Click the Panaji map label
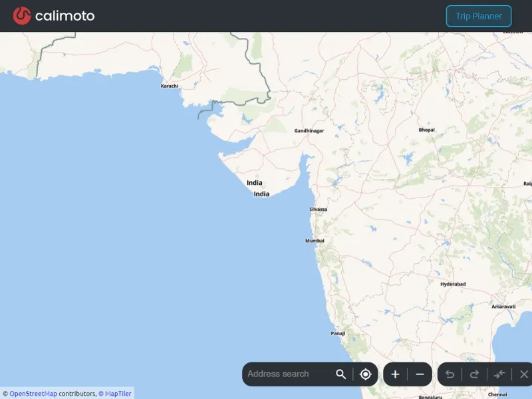The height and width of the screenshot is (399, 532). coord(337,332)
